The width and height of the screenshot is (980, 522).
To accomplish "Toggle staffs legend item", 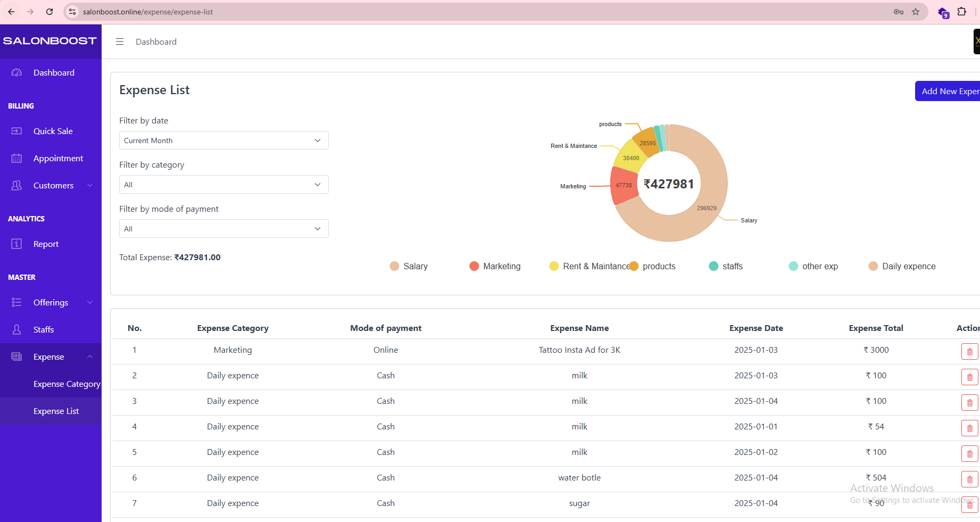I will [726, 266].
